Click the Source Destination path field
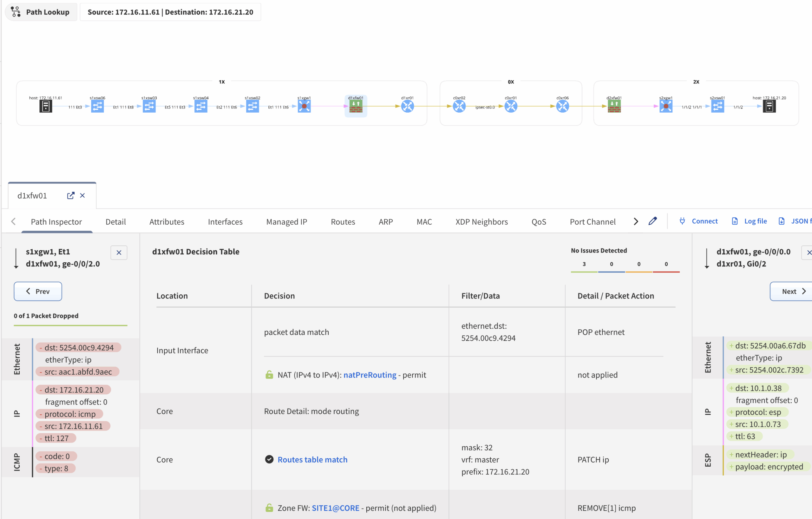Image resolution: width=812 pixels, height=519 pixels. pos(170,12)
